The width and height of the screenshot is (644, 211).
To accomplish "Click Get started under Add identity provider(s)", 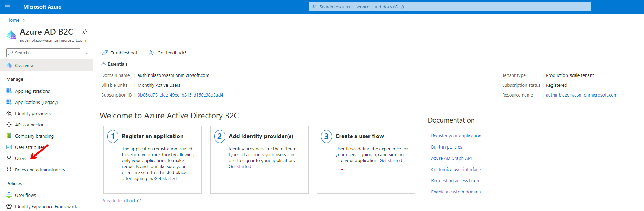I will coord(240,166).
